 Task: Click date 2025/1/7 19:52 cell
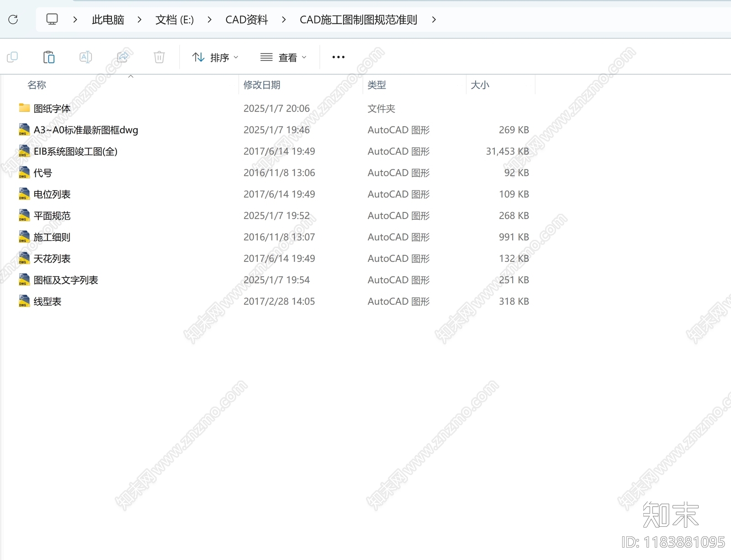[x=276, y=216]
